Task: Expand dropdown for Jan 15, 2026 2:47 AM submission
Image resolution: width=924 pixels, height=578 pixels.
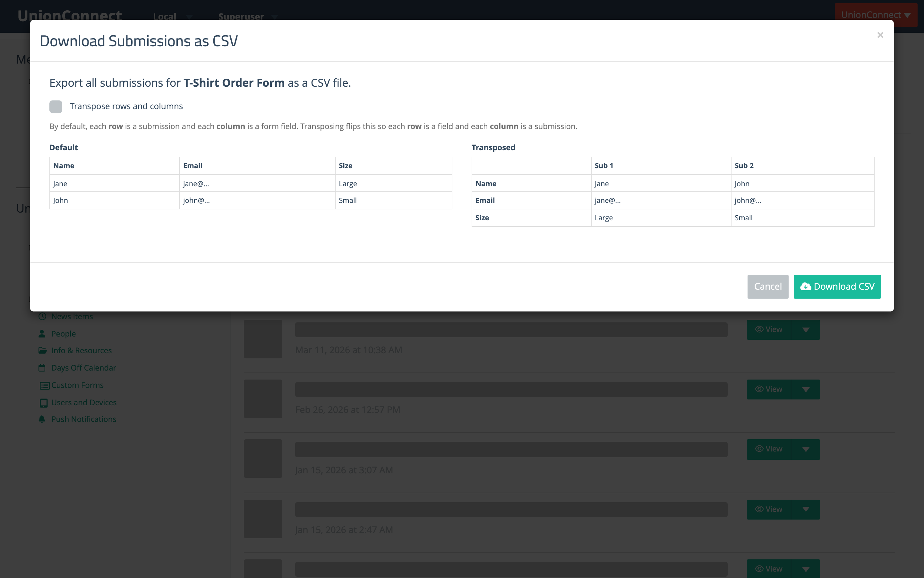Action: click(x=806, y=509)
